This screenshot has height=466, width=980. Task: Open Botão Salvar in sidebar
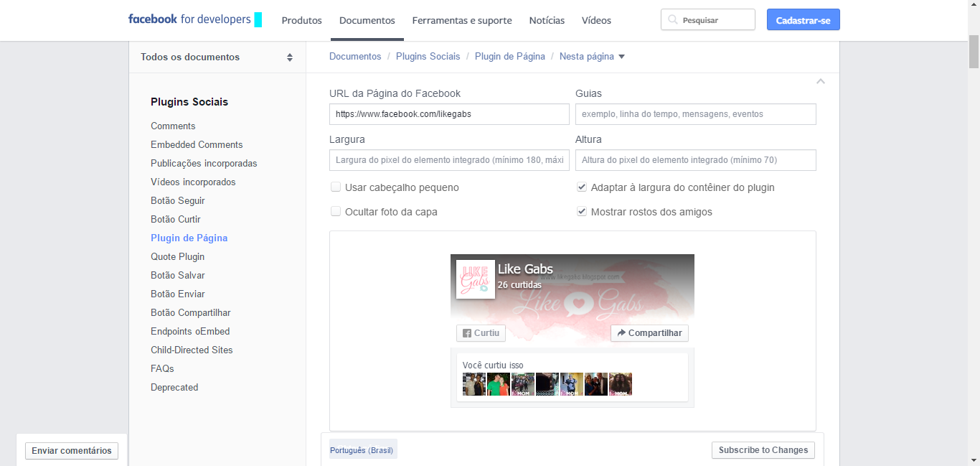pyautogui.click(x=178, y=275)
